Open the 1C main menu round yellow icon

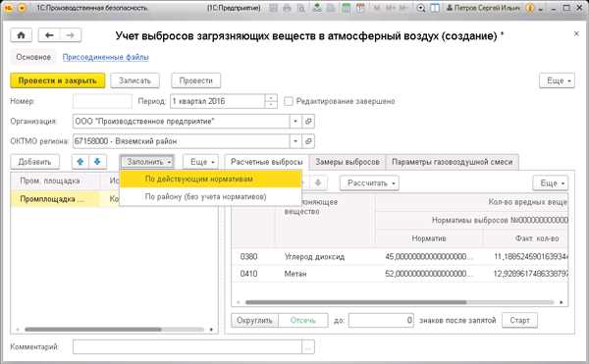tap(23, 8)
